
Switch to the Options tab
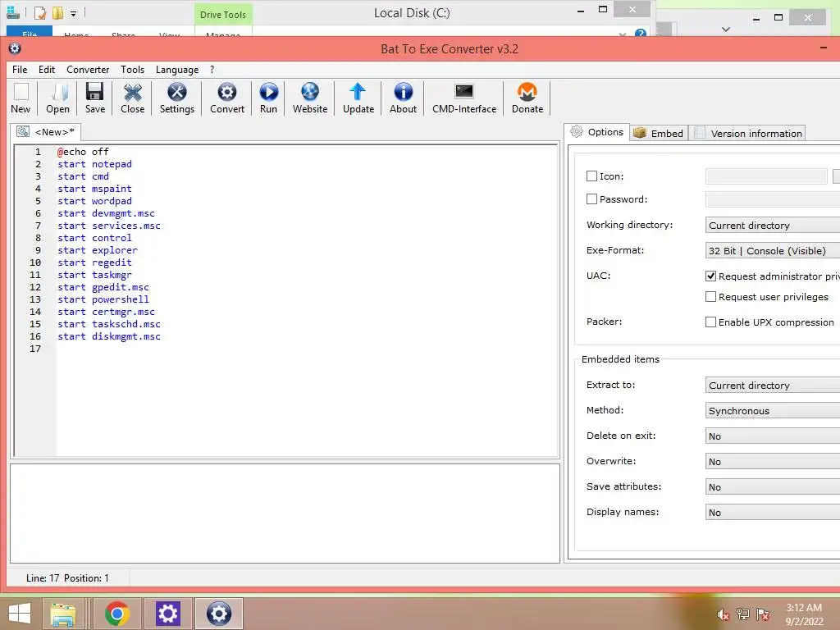tap(596, 132)
